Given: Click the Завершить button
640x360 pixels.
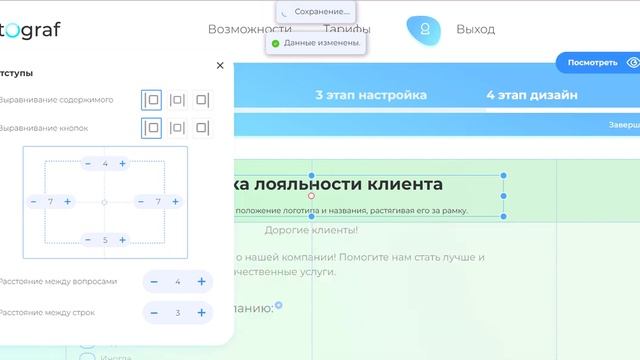Looking at the screenshot, I should [624, 125].
